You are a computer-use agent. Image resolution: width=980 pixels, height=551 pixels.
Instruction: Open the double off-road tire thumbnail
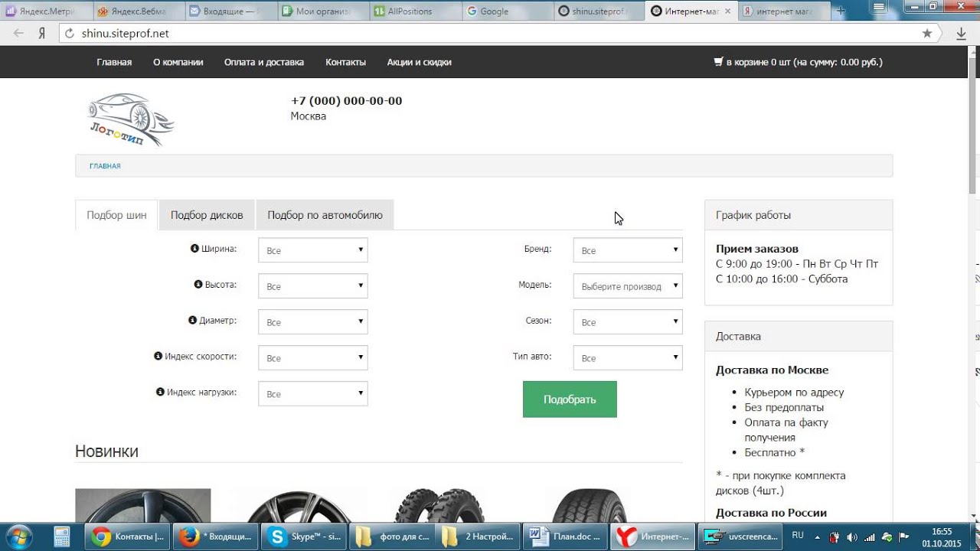point(439,505)
